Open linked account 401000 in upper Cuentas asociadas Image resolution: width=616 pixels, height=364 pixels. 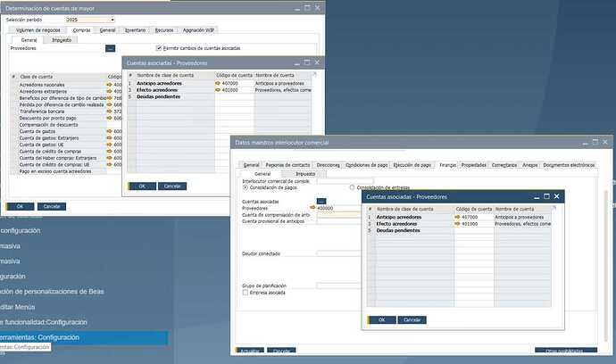click(x=219, y=90)
